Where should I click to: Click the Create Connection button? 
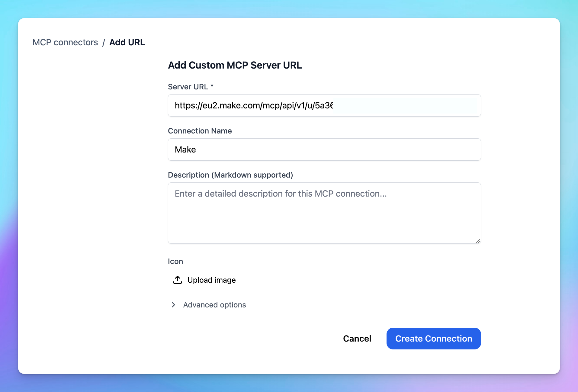point(433,339)
